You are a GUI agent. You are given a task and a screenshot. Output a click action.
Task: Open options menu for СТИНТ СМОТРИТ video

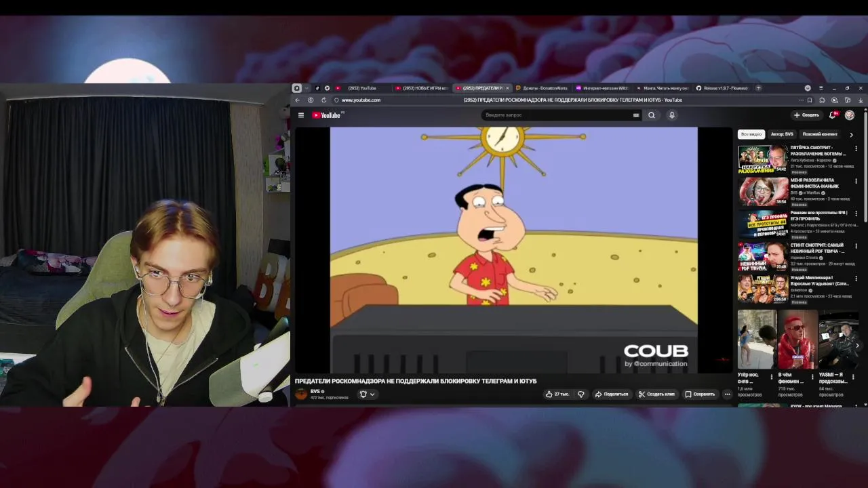856,246
